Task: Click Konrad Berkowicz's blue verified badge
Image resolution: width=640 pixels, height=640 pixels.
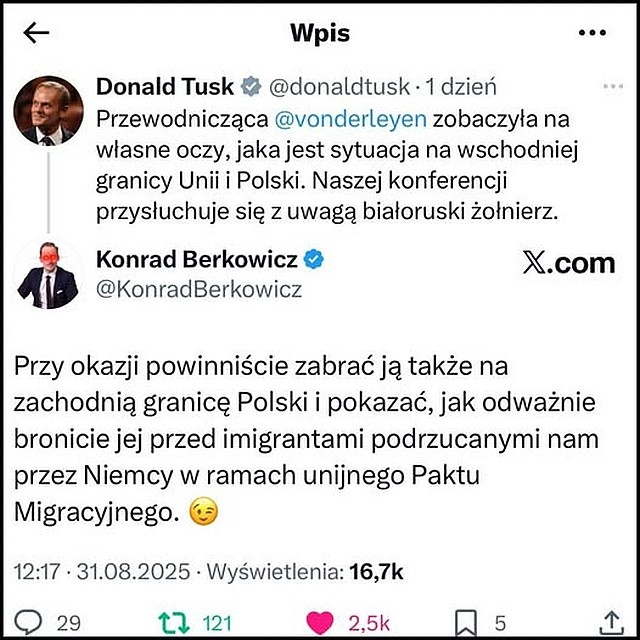Action: click(x=313, y=259)
